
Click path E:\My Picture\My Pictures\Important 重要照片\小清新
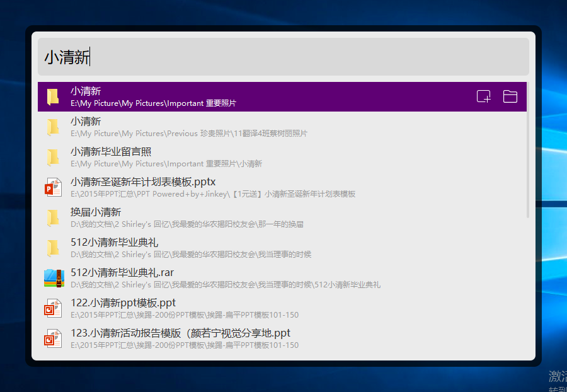coord(166,164)
